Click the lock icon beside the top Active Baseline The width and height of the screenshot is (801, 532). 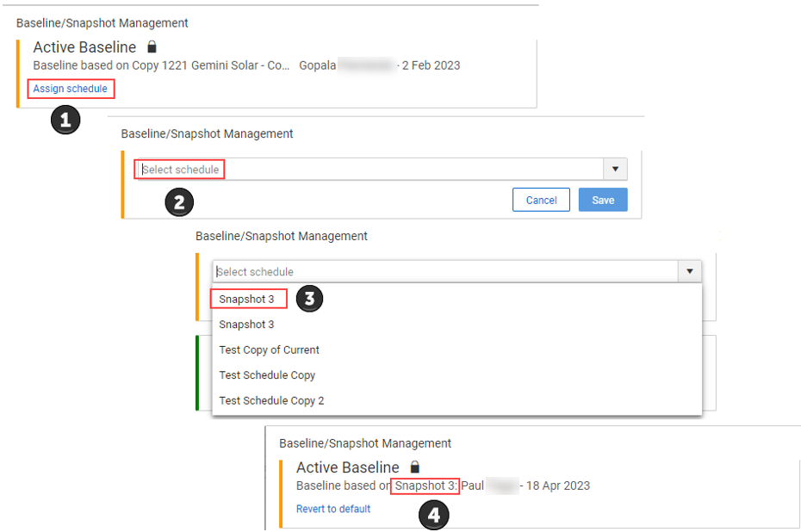click(x=152, y=47)
